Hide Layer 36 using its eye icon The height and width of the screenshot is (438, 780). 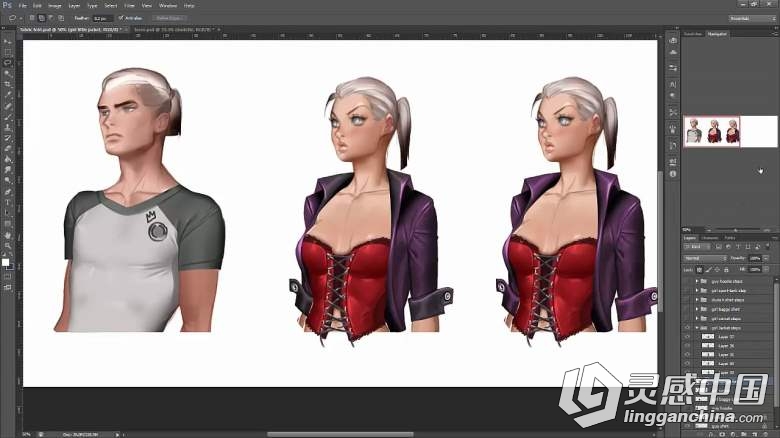(687, 346)
